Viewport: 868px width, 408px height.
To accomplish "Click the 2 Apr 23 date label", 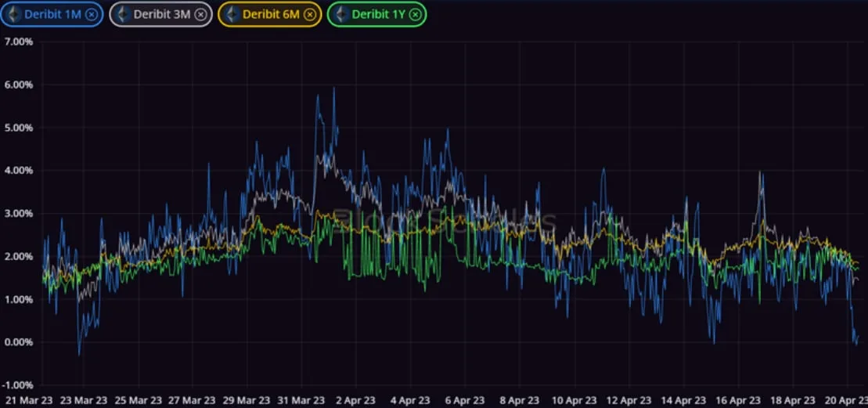I will (x=356, y=400).
